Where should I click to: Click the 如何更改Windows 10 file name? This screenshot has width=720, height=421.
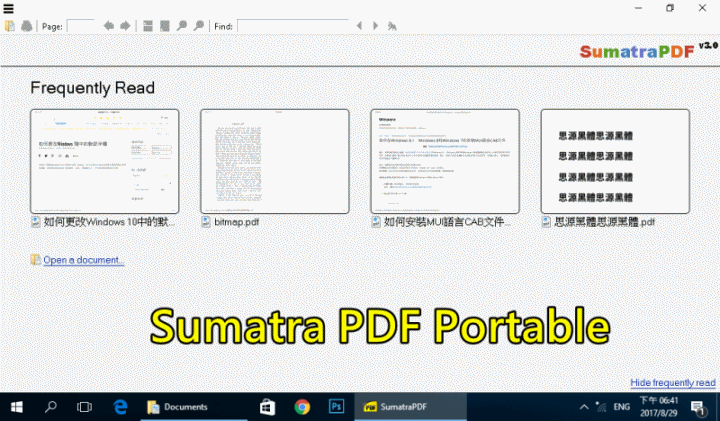click(109, 222)
